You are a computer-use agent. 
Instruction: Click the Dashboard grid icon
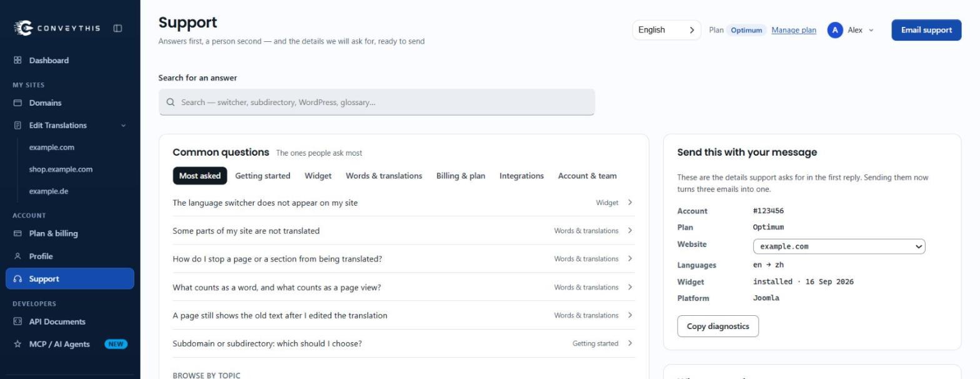pos(17,60)
